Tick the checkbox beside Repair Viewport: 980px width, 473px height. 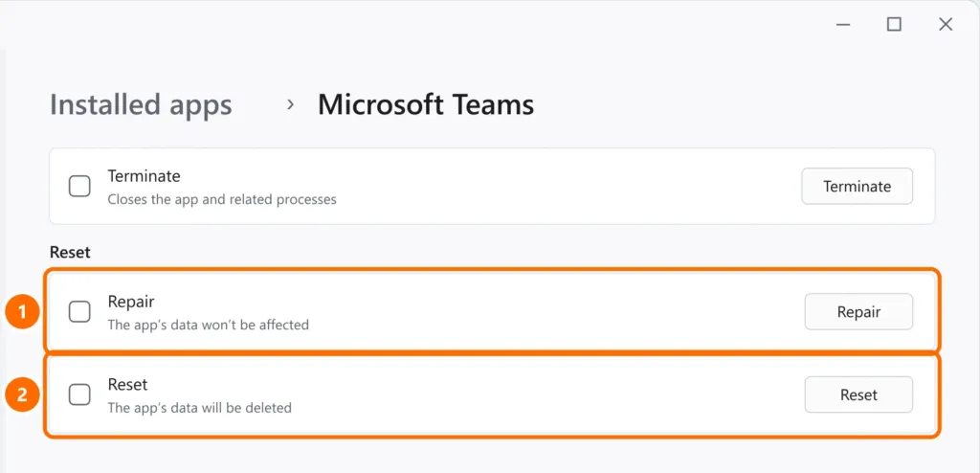[79, 311]
